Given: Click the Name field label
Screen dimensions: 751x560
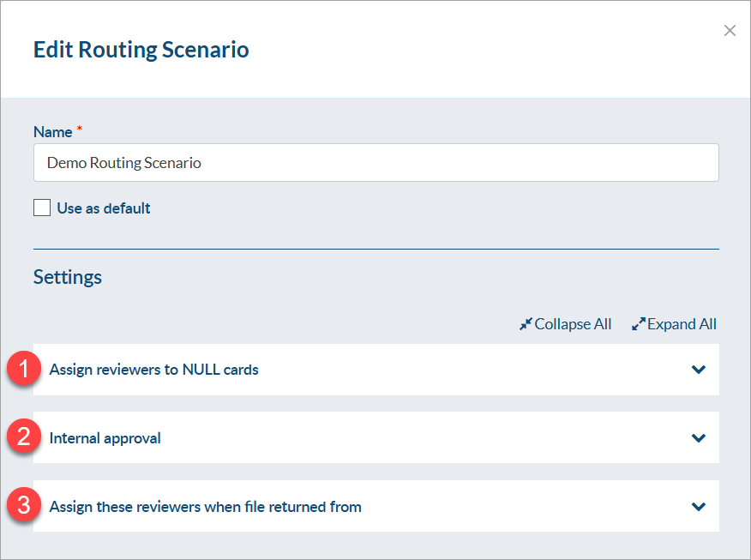Looking at the screenshot, I should tap(53, 132).
